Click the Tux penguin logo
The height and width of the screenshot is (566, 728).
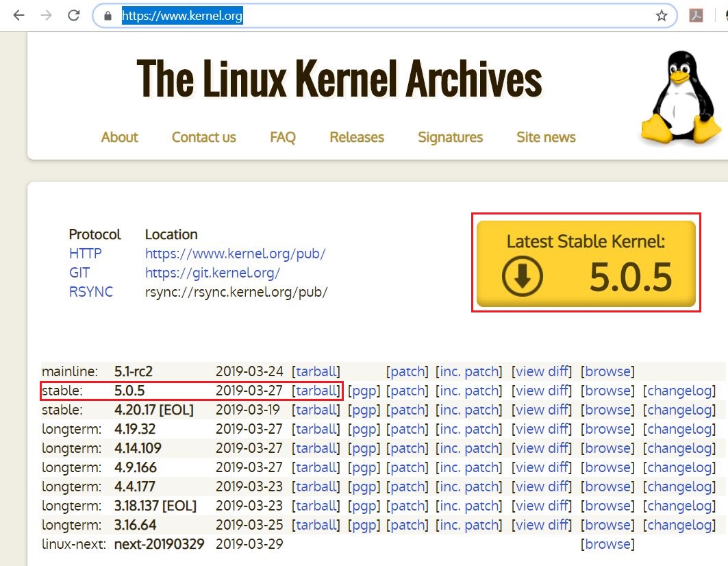pyautogui.click(x=680, y=96)
